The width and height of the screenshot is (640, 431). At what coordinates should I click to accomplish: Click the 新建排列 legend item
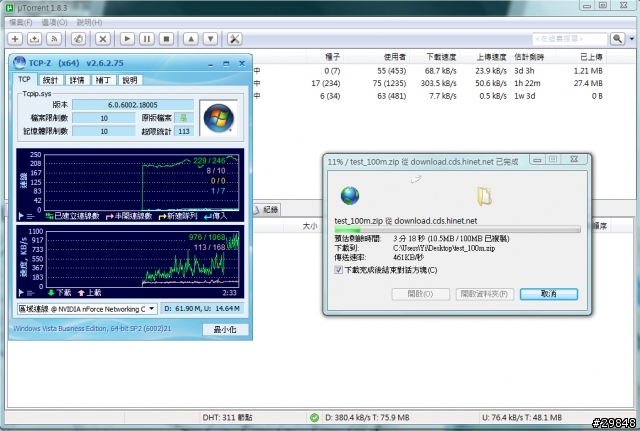[x=178, y=216]
